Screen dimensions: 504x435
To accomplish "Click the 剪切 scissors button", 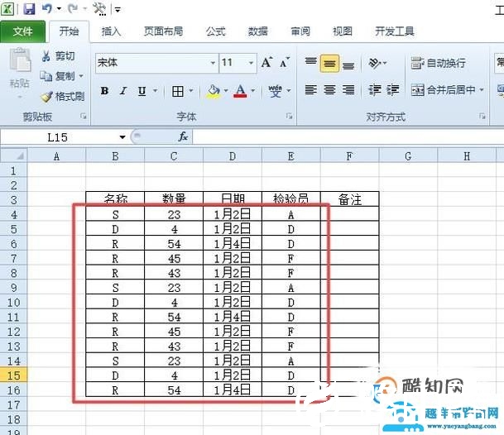I will click(59, 56).
